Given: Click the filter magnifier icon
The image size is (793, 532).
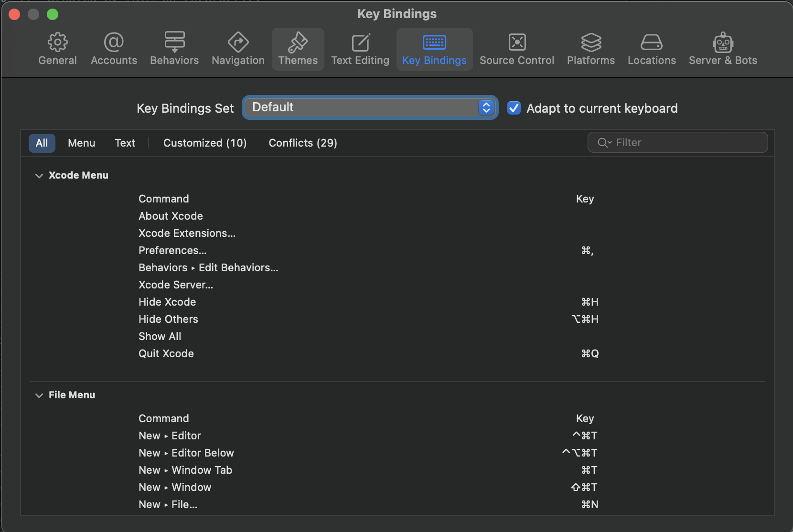Looking at the screenshot, I should [x=604, y=143].
